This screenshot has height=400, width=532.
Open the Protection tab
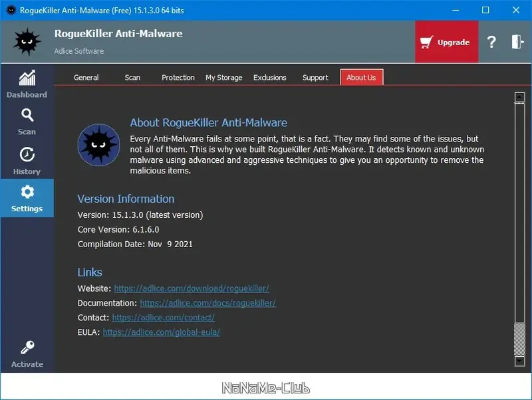[178, 78]
